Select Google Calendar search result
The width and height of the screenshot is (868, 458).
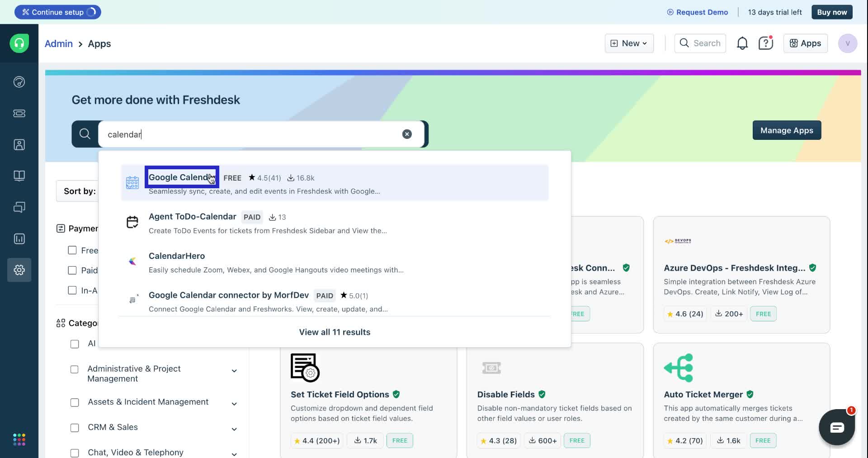click(x=335, y=183)
